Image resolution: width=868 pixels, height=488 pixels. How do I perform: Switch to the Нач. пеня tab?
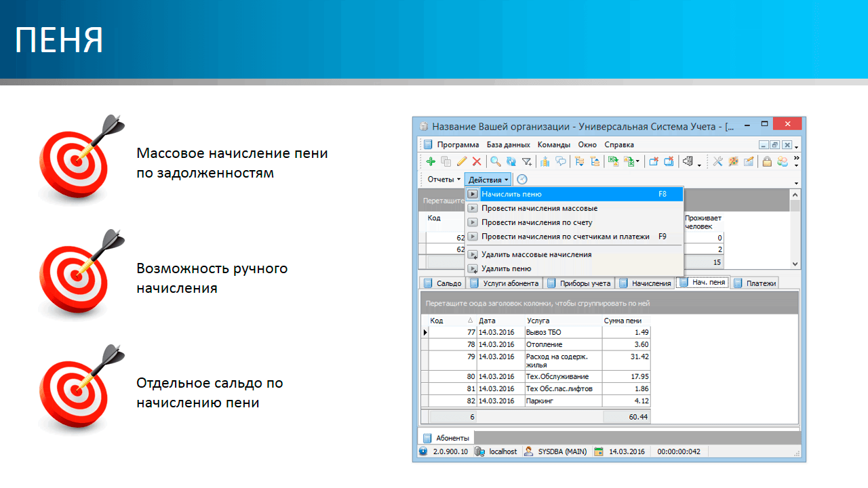point(702,283)
